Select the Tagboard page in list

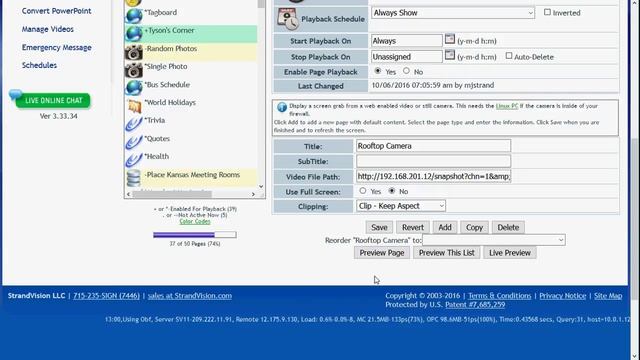[x=160, y=13]
